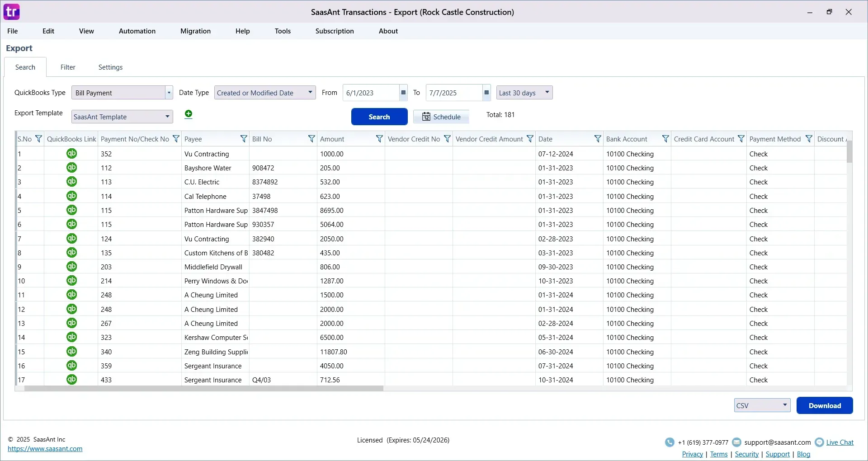Open To date calendar picker
868x461 pixels.
coord(486,93)
